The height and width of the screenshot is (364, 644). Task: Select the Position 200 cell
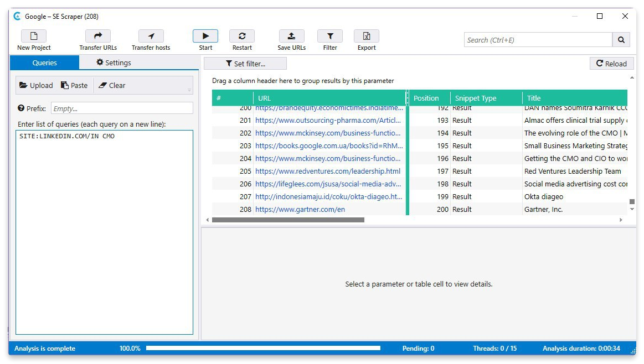coord(430,209)
